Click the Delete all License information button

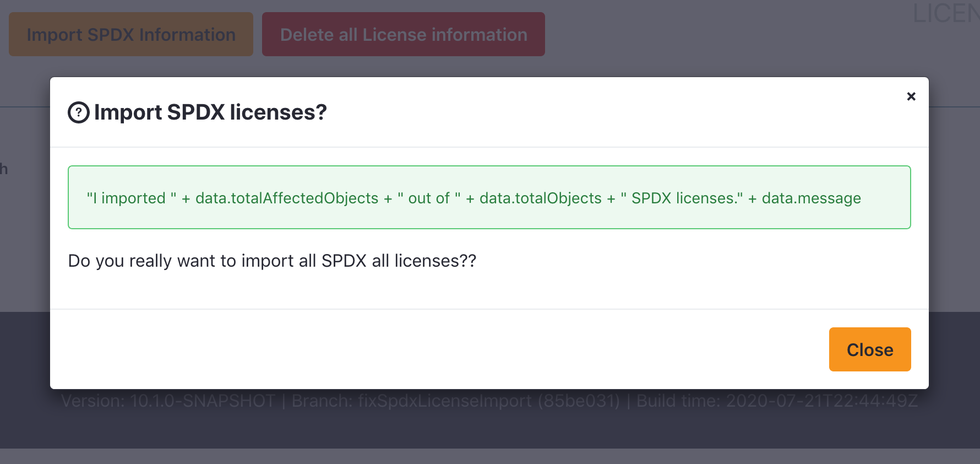tap(403, 34)
